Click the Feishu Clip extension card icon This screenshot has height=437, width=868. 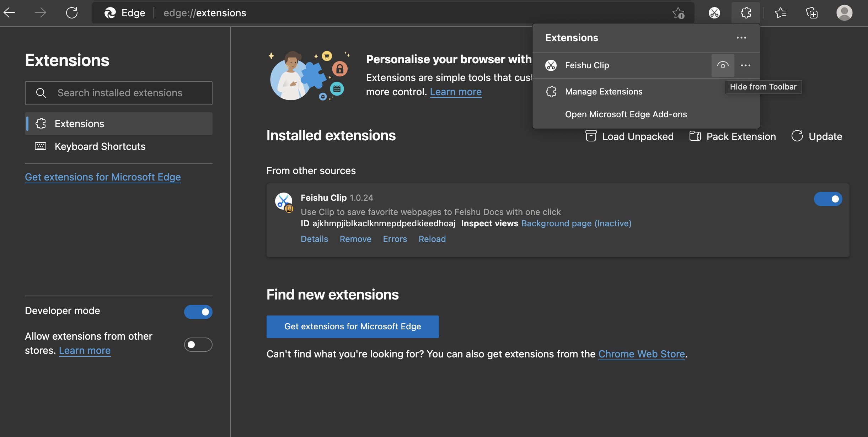coord(284,202)
